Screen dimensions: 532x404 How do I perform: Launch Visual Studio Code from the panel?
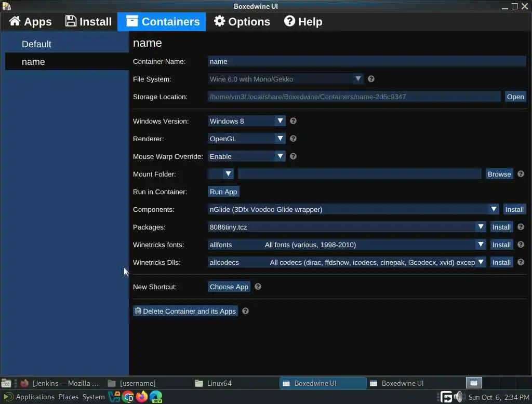click(x=114, y=397)
